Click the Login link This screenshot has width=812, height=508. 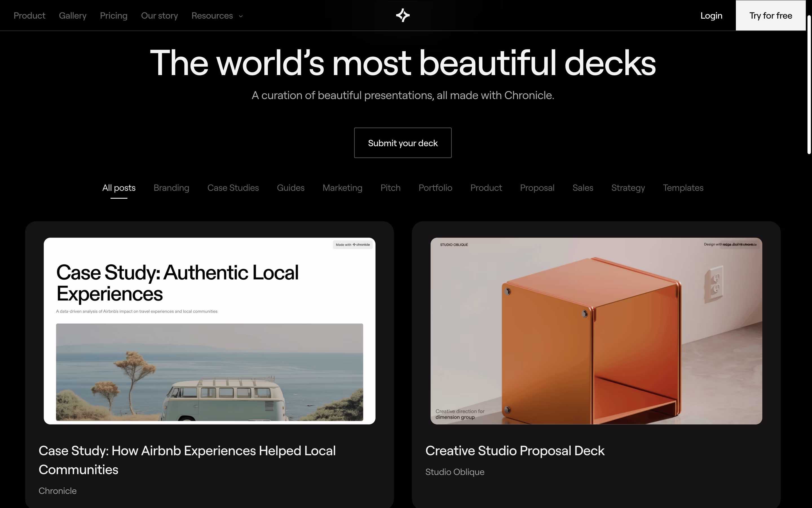tap(711, 16)
